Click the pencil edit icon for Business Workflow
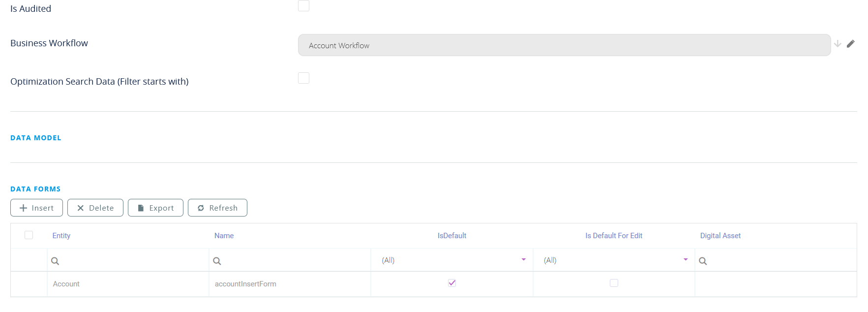The width and height of the screenshot is (868, 312). click(851, 44)
